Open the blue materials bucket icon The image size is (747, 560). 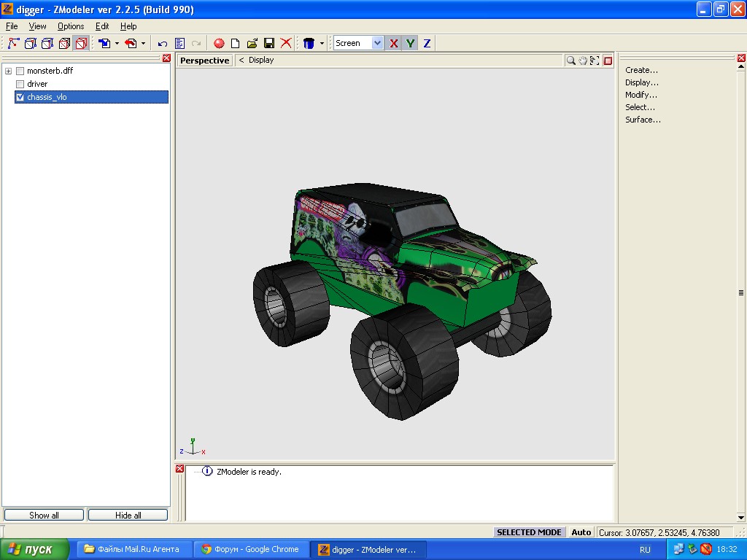pos(309,43)
